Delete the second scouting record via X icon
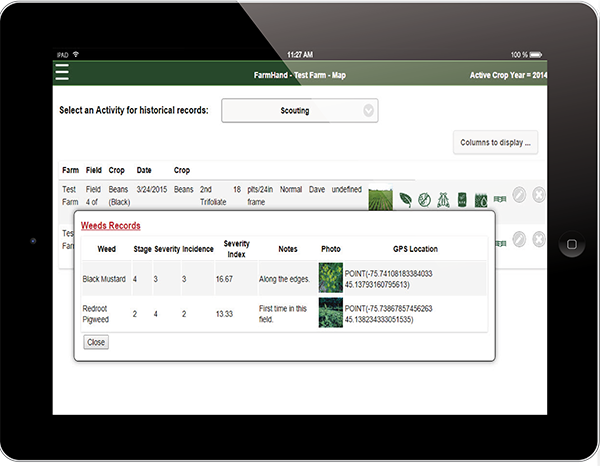Image resolution: width=600 pixels, height=466 pixels. pyautogui.click(x=539, y=240)
